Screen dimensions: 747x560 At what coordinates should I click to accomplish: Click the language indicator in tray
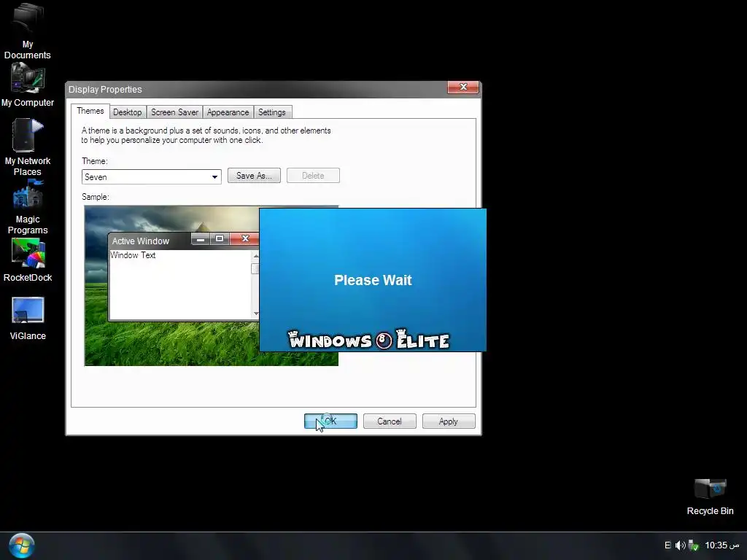[667, 545]
